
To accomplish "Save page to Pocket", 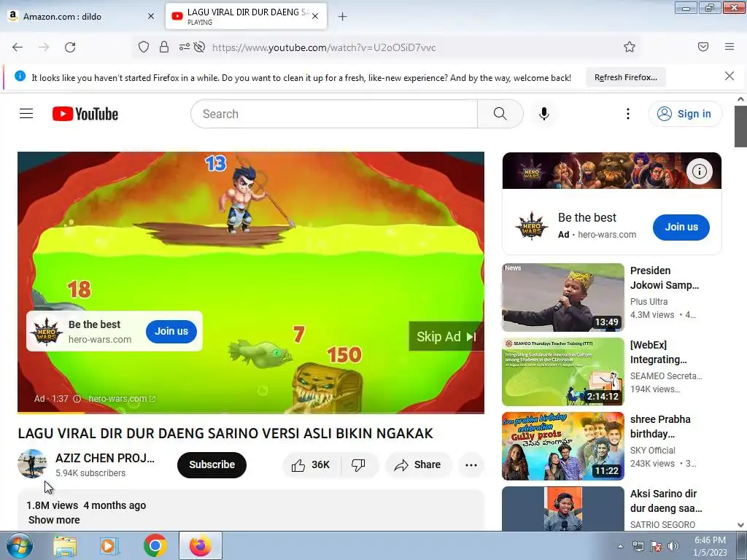I will pos(703,47).
